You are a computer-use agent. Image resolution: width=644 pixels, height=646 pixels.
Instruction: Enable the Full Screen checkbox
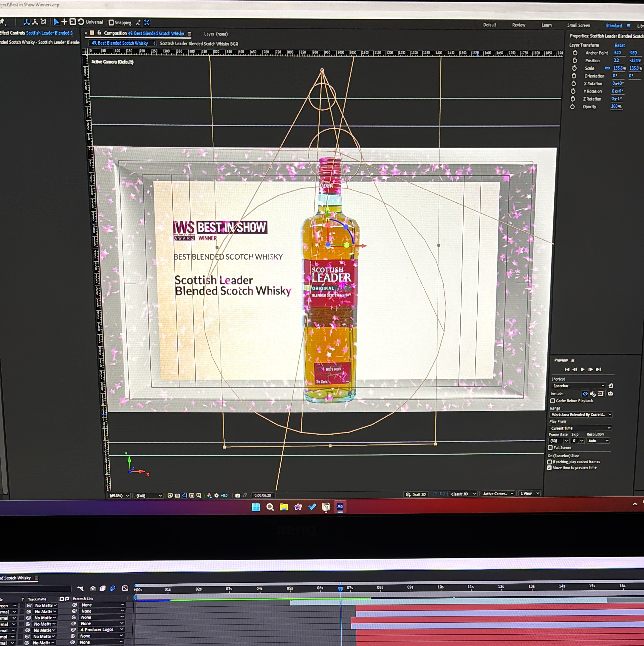tap(550, 447)
